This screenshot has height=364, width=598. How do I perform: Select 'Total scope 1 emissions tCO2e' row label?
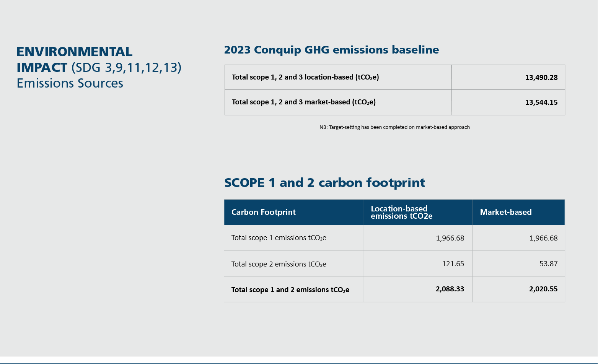click(279, 238)
